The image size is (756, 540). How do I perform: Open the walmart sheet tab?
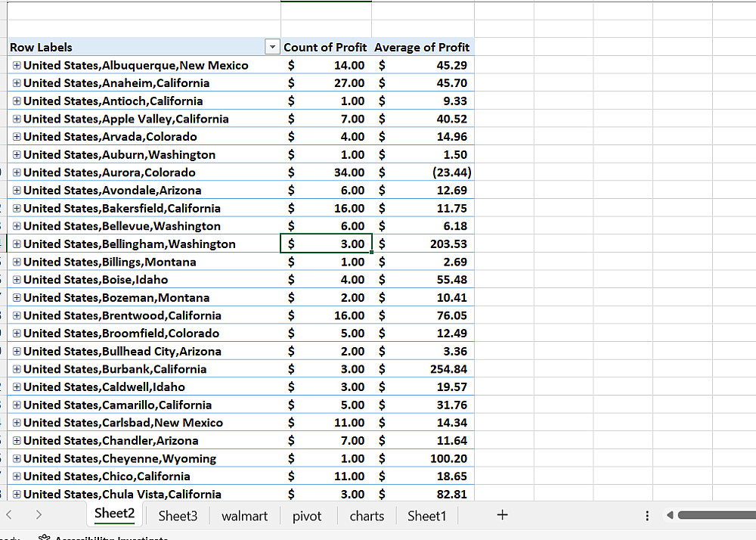244,516
